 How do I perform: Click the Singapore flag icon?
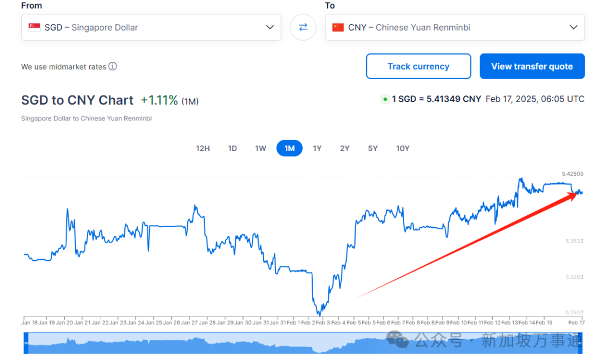[35, 27]
